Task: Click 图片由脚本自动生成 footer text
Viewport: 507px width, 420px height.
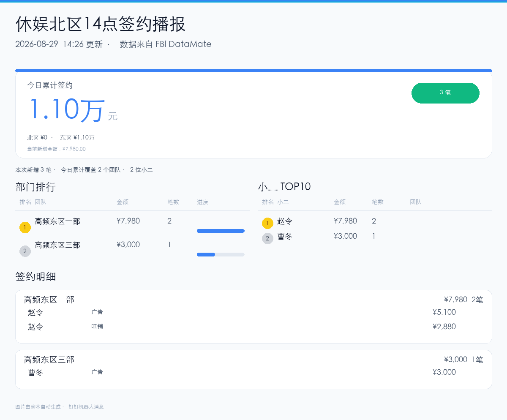Action: 38,407
